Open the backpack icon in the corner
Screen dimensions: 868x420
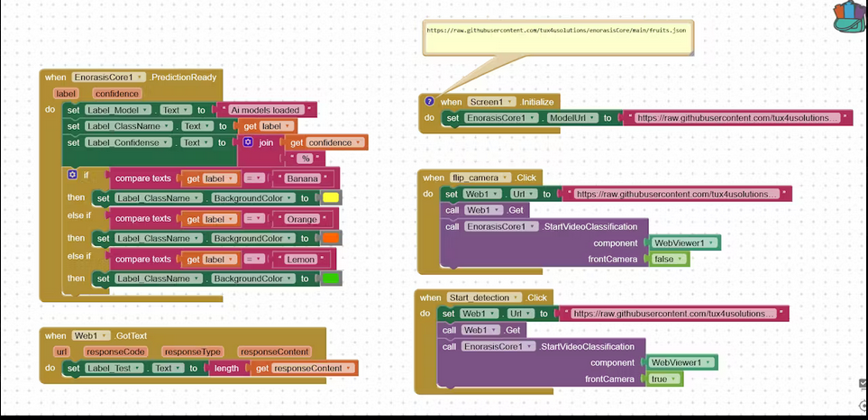[x=850, y=16]
